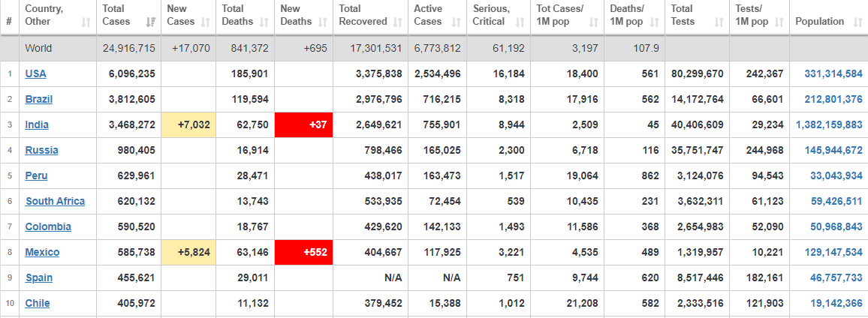Viewport: 868px width, 318px height.
Task: Select Russia total recovered 798,466
Action: (x=384, y=150)
